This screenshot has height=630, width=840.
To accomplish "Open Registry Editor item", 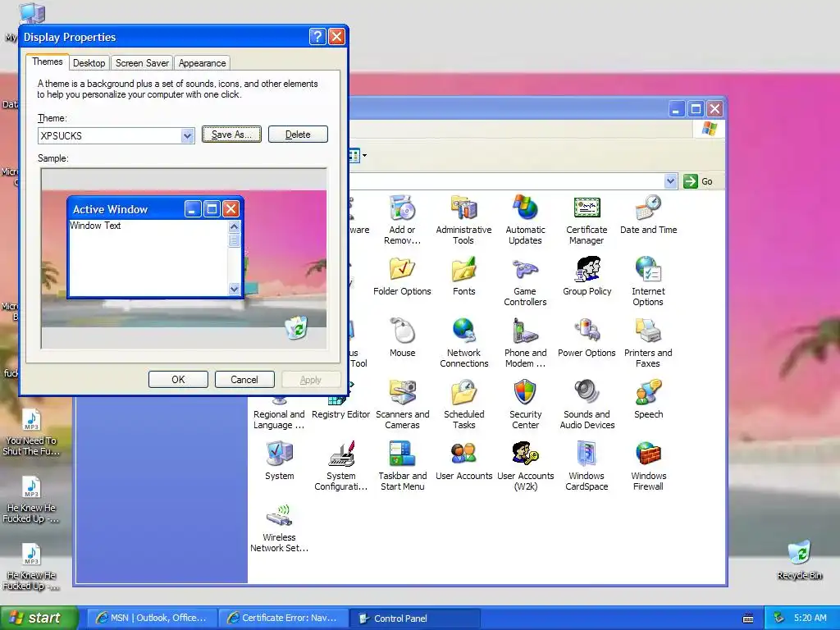I will pos(340,409).
